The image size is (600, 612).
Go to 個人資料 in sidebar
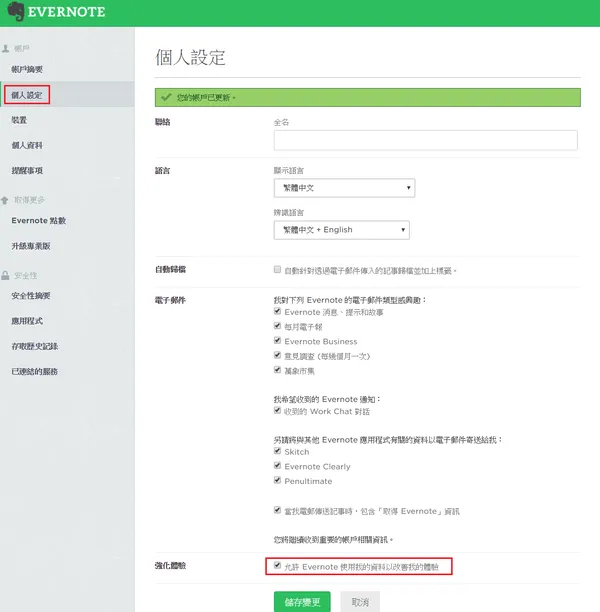pyautogui.click(x=27, y=145)
